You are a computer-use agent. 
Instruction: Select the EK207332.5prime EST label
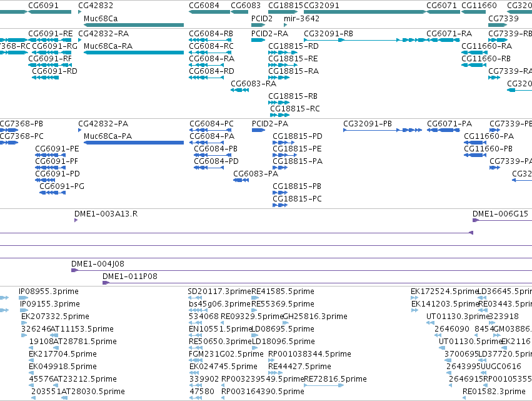[x=55, y=317]
